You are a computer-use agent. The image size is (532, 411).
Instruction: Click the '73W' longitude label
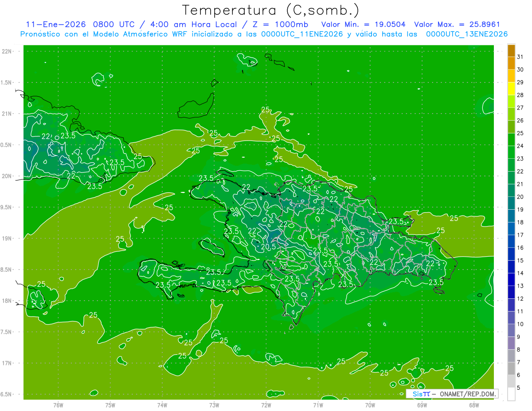(214, 405)
